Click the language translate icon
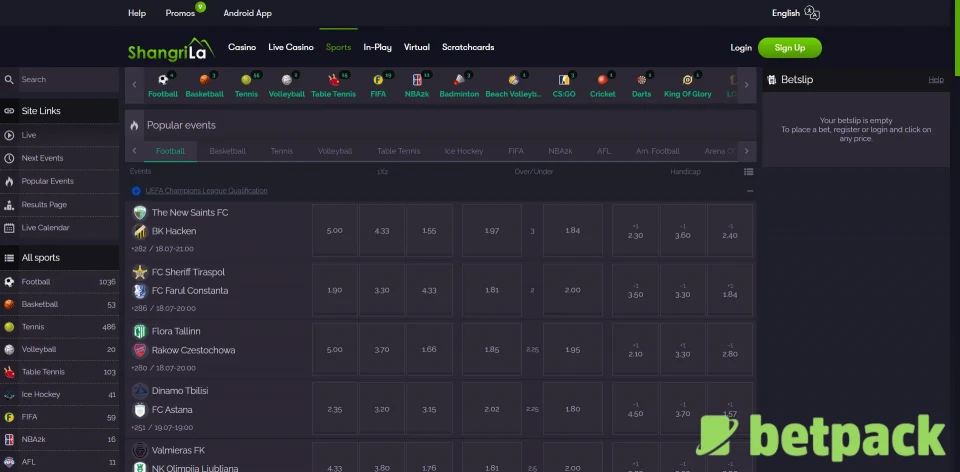960x472 pixels. pyautogui.click(x=812, y=13)
